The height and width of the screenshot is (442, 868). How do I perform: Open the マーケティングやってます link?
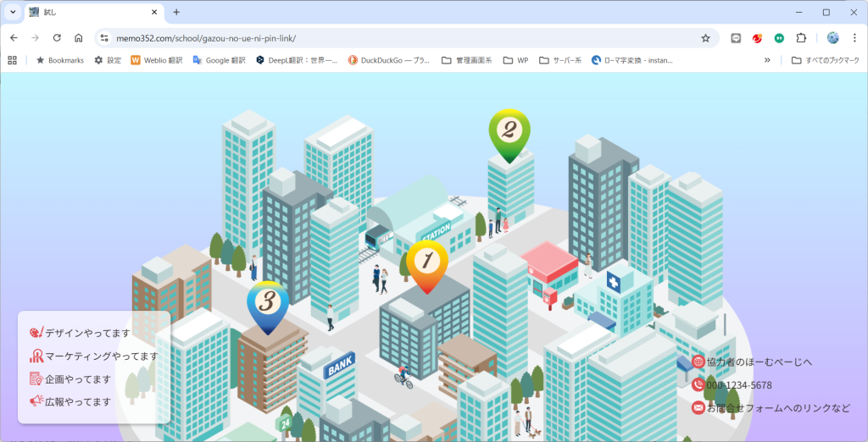click(x=100, y=356)
